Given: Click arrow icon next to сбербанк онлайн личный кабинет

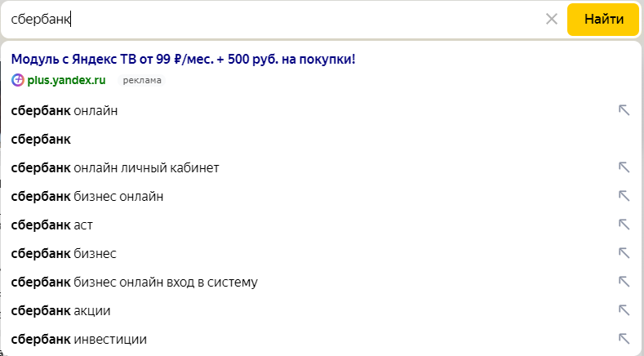Looking at the screenshot, I should point(624,167).
